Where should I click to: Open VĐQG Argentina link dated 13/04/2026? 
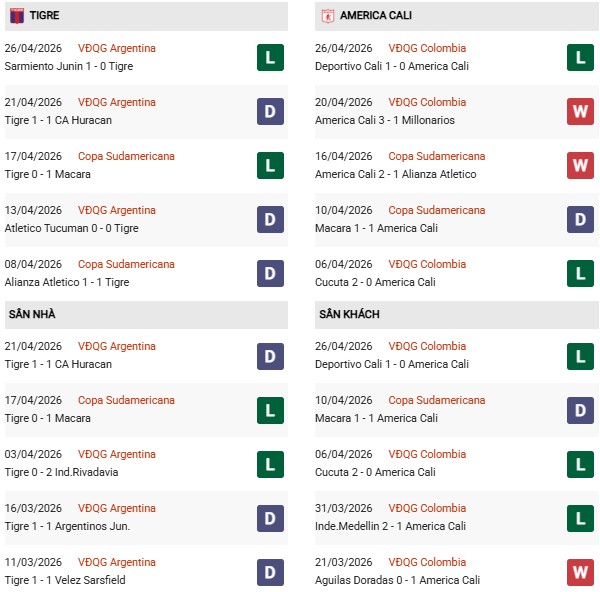[x=117, y=210]
